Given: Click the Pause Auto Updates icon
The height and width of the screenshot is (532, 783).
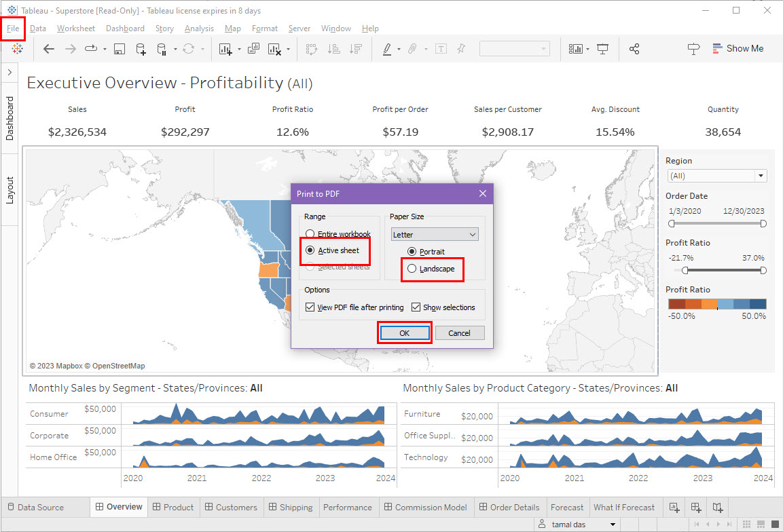Looking at the screenshot, I should tap(162, 48).
